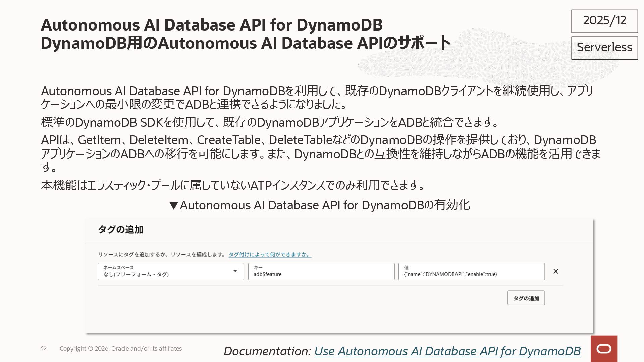Click the タグの追加 dialog heading
The width and height of the screenshot is (644, 362).
(x=120, y=230)
